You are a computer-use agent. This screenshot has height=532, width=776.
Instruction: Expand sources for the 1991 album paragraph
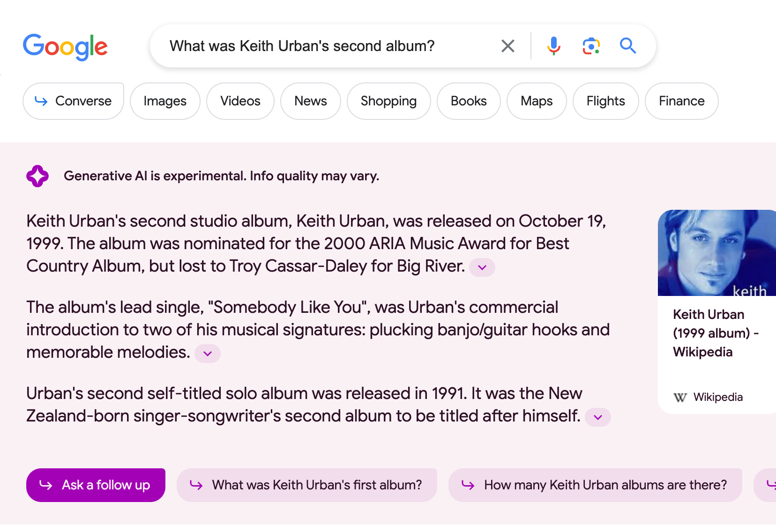coord(597,417)
